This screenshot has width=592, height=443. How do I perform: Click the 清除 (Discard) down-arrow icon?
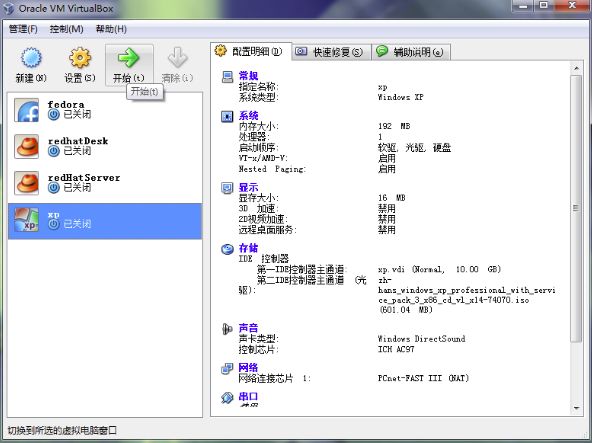(x=177, y=57)
